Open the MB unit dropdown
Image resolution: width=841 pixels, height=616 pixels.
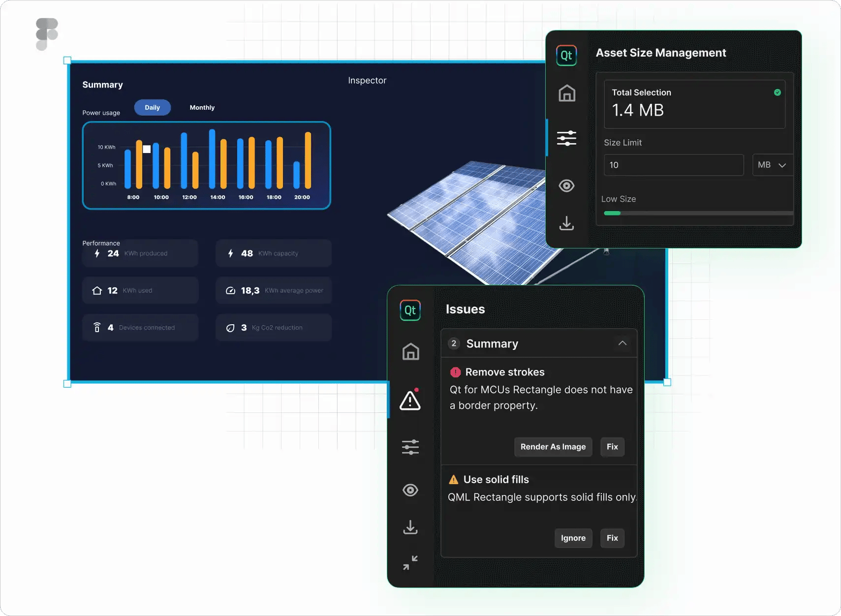[773, 165]
